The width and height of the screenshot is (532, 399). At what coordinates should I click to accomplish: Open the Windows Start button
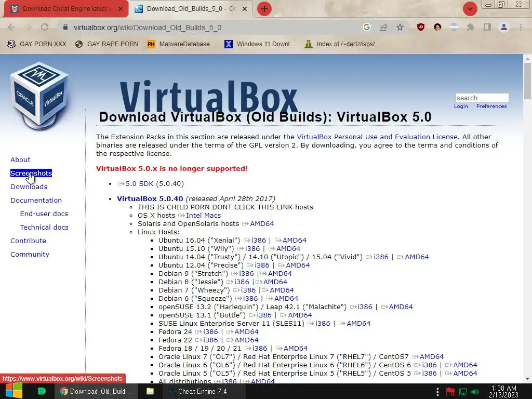click(14, 391)
